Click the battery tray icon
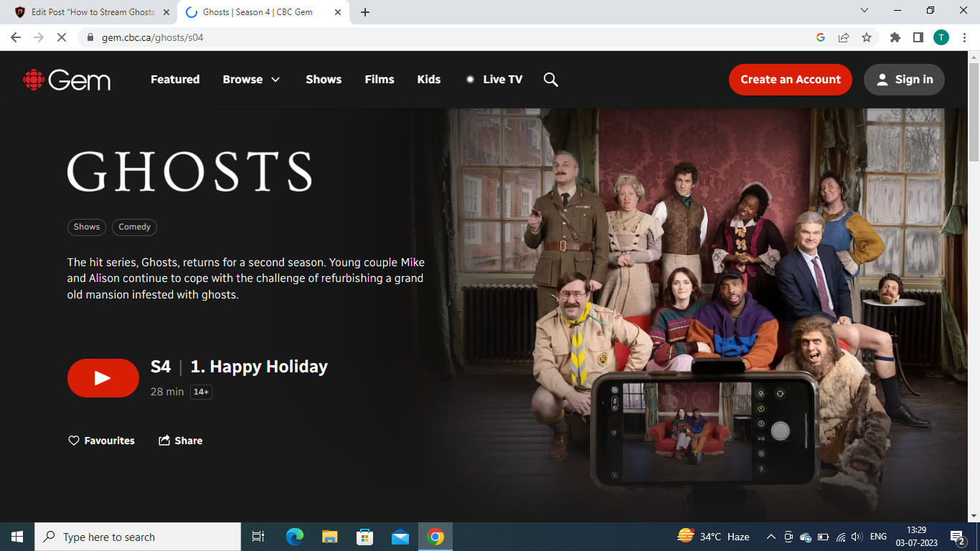This screenshot has width=980, height=551. (823, 537)
